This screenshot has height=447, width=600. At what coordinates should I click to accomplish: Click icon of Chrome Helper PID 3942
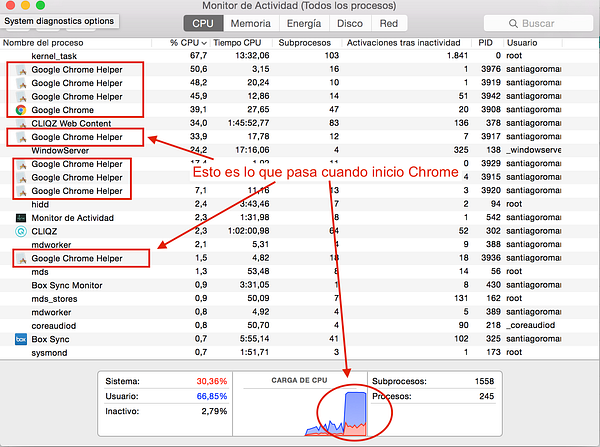pos(21,96)
